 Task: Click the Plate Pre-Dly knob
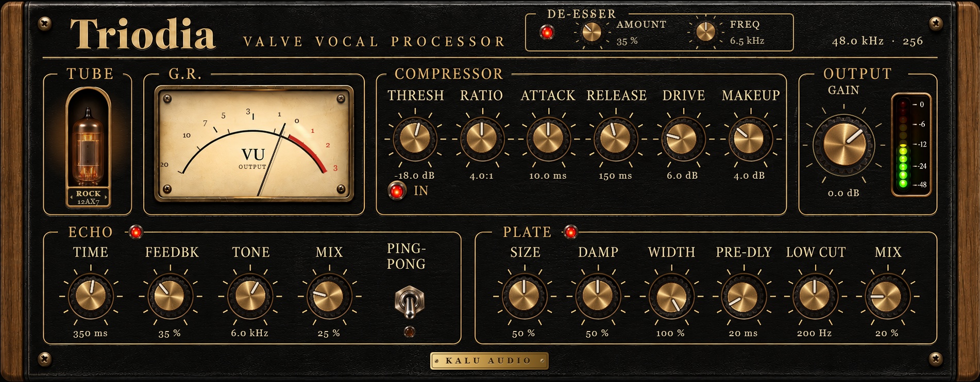744,296
